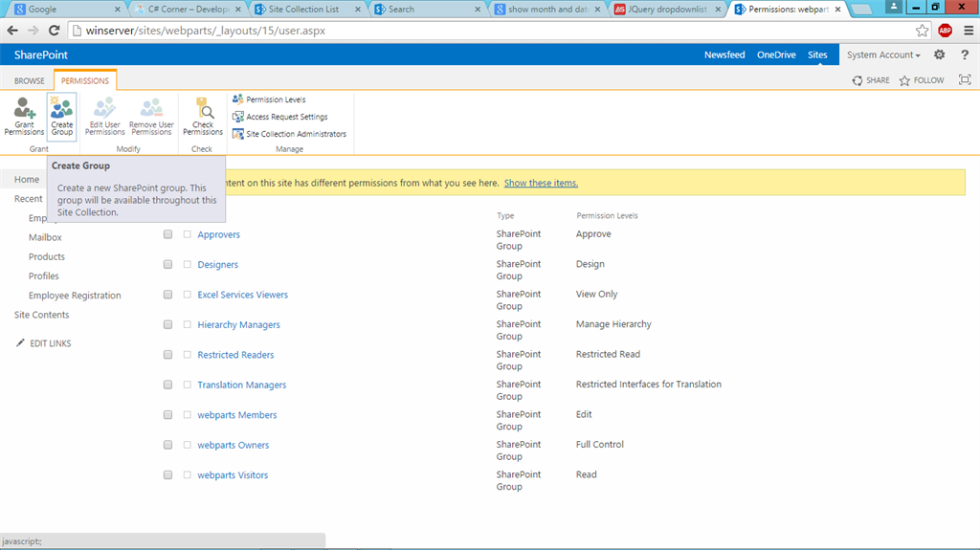Open the Sites link
The width and height of the screenshot is (980, 550).
tap(817, 55)
